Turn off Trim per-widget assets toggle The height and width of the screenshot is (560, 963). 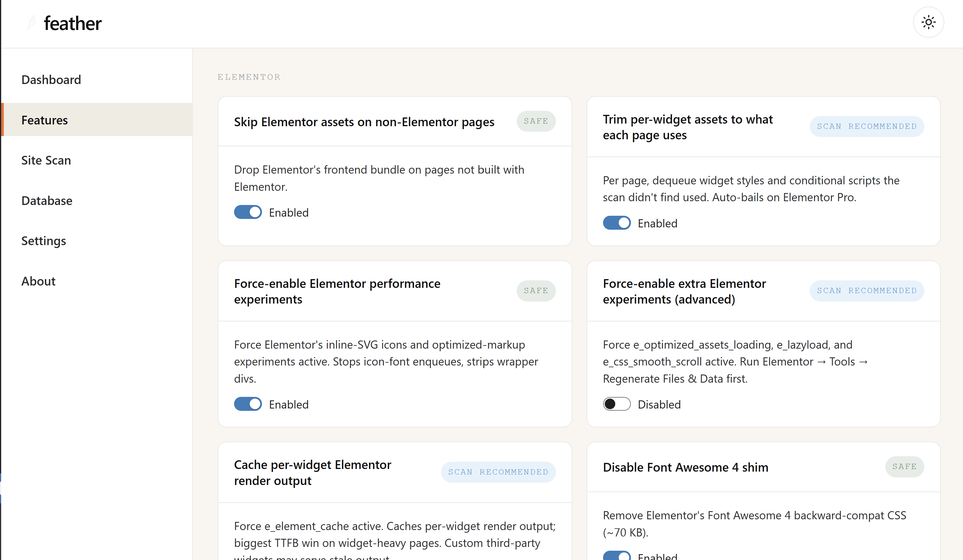point(617,223)
